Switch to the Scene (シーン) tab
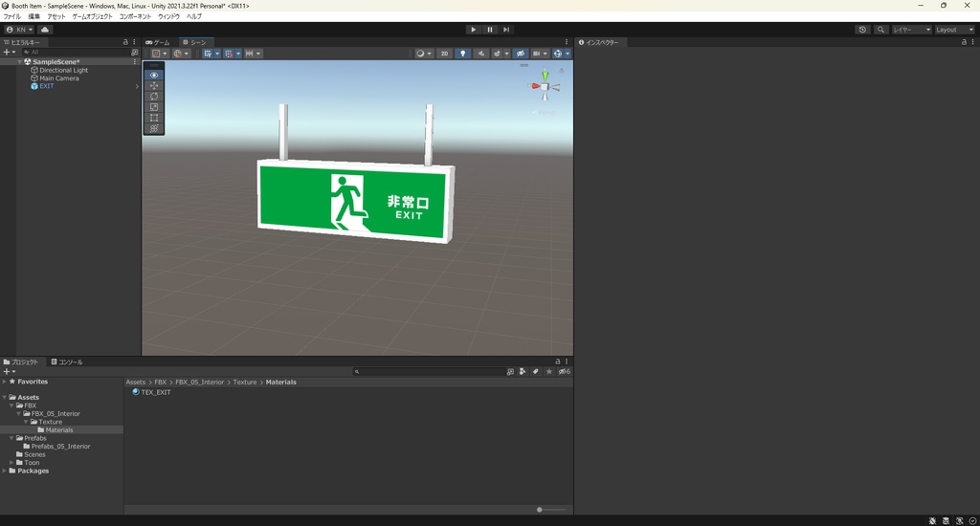Viewport: 980px width, 526px height. click(194, 42)
